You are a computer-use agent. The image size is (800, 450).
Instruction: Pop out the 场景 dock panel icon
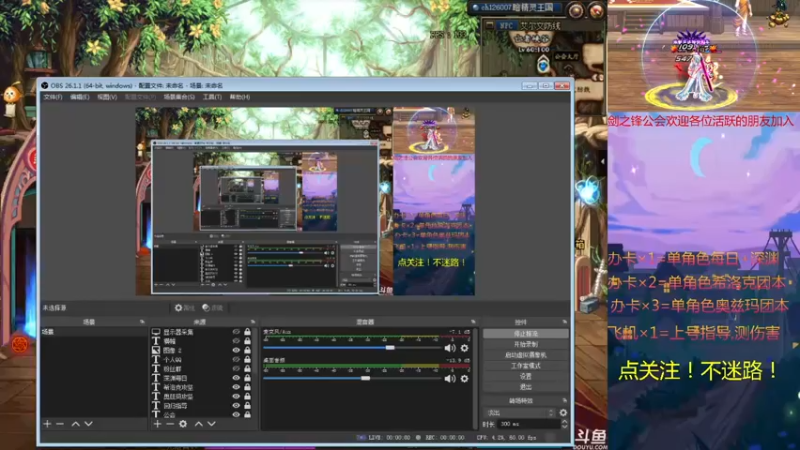(x=142, y=322)
